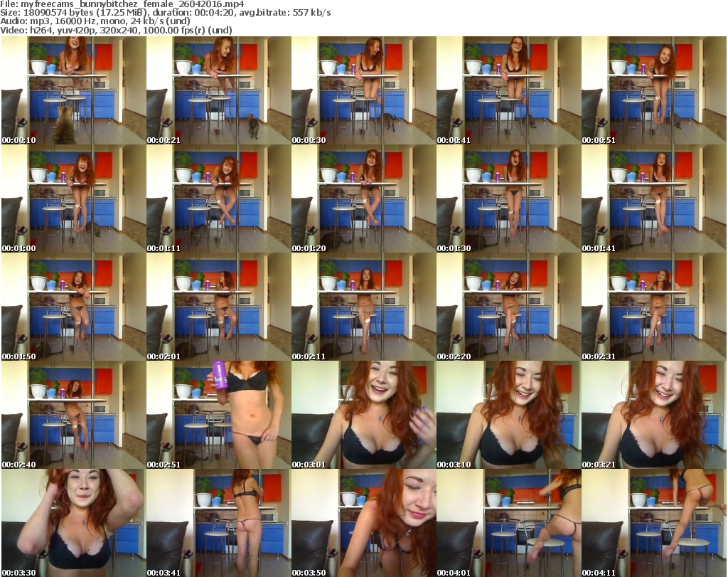Screen dimensions: 728x577
Task: View the preview frame at 00:01:50
Action: click(x=73, y=307)
